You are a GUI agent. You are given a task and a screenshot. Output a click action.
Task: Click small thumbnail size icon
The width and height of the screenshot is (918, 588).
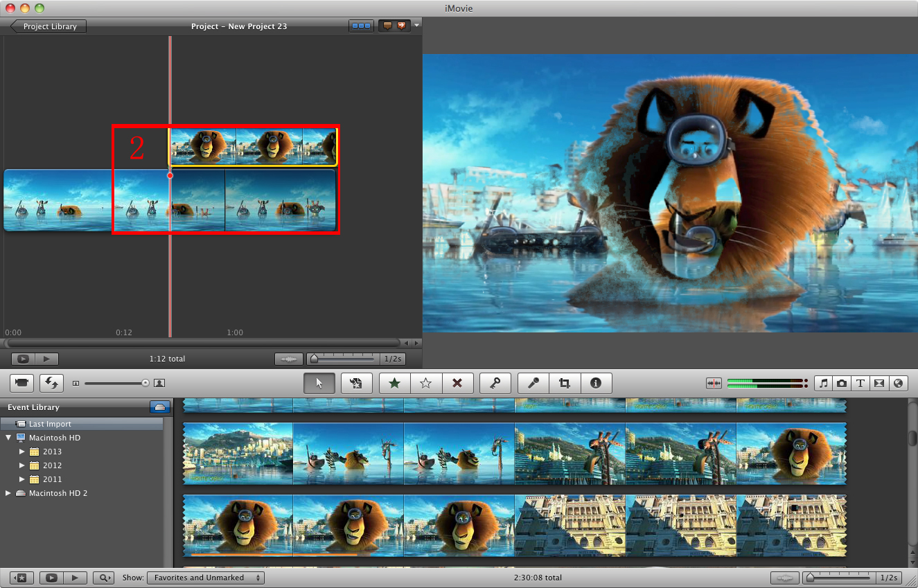(76, 382)
